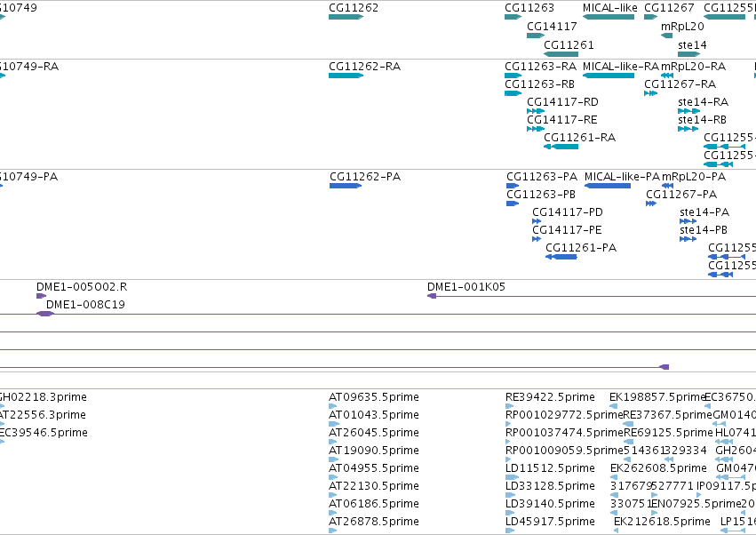This screenshot has width=756, height=535.
Task: Select the LD45917.5prime EST label
Action: click(550, 522)
